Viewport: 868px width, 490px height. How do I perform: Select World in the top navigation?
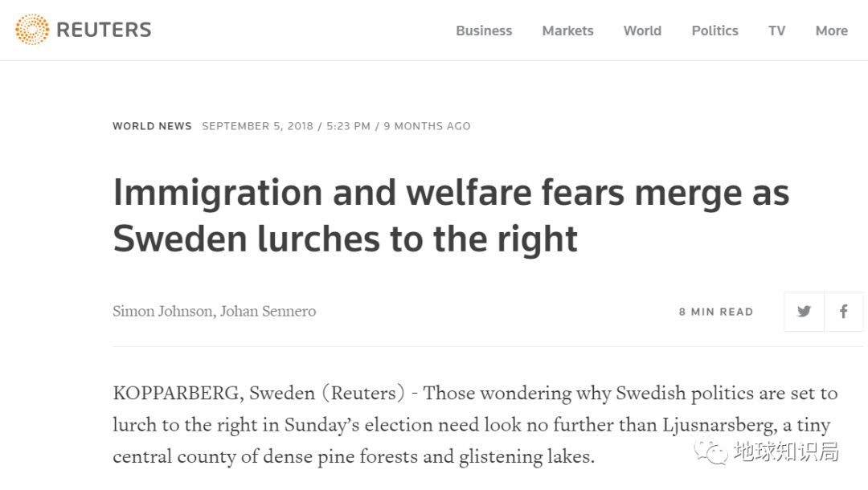click(642, 31)
